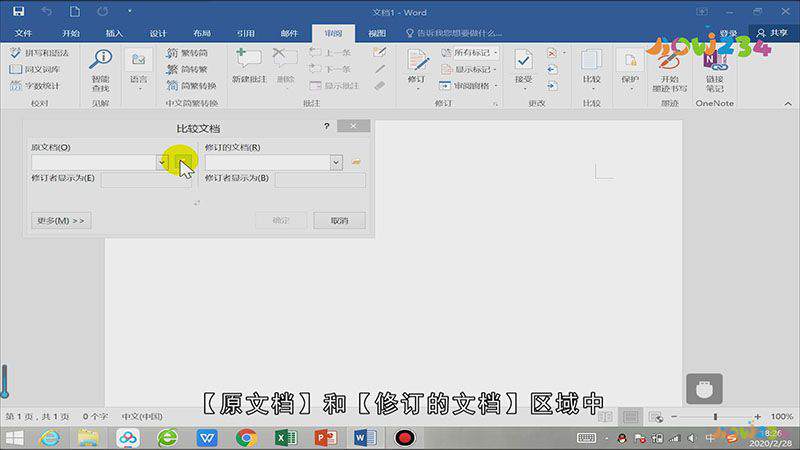Open the 审阅窗格 reviewing pane dropdown

[x=469, y=86]
